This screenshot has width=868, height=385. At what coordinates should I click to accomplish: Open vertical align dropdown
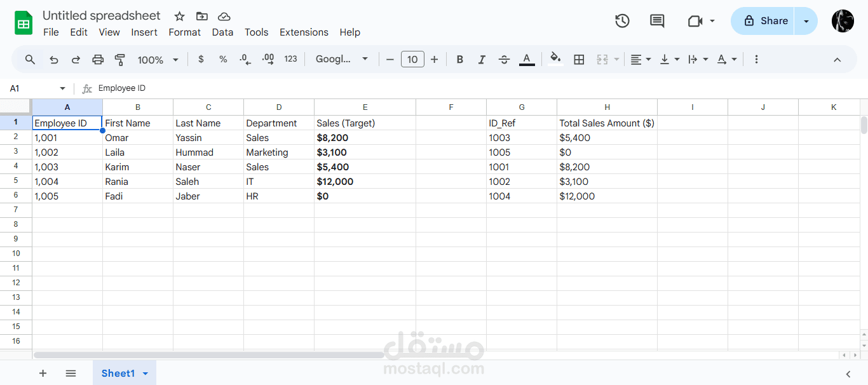[x=670, y=59]
